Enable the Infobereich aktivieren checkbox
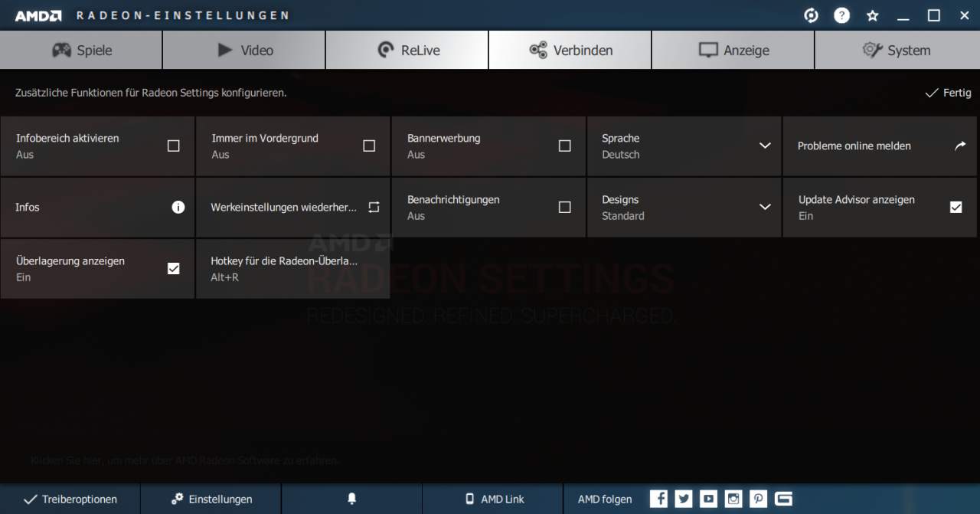This screenshot has height=514, width=980. [x=174, y=146]
